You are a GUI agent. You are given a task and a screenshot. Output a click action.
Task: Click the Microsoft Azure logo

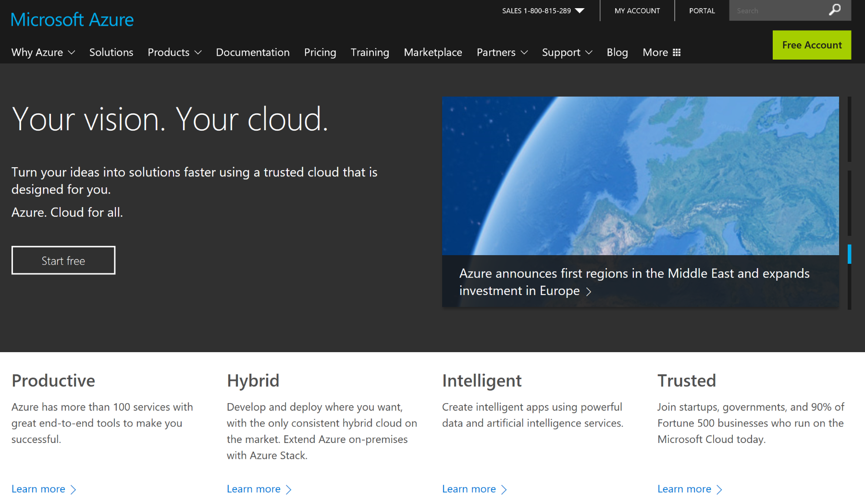[x=72, y=20]
